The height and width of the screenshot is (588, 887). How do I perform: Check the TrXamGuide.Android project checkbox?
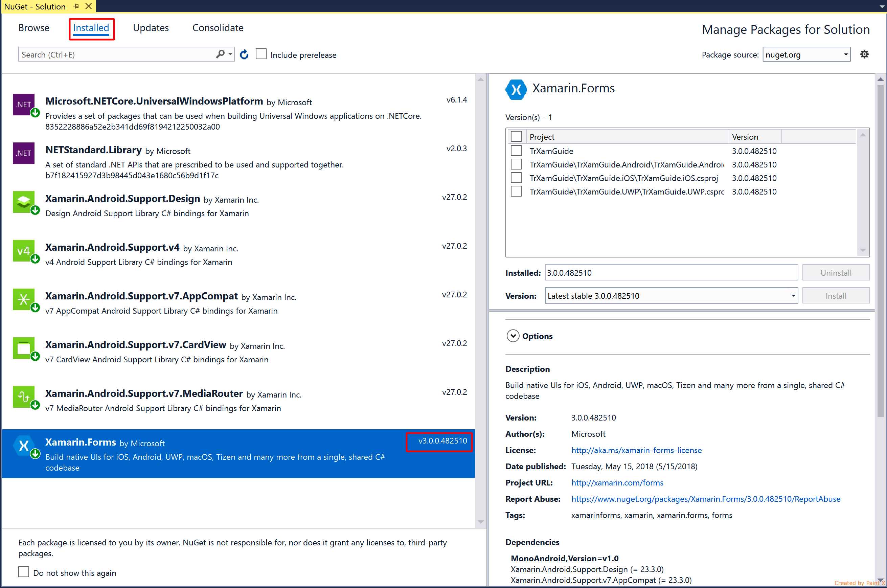coord(516,164)
